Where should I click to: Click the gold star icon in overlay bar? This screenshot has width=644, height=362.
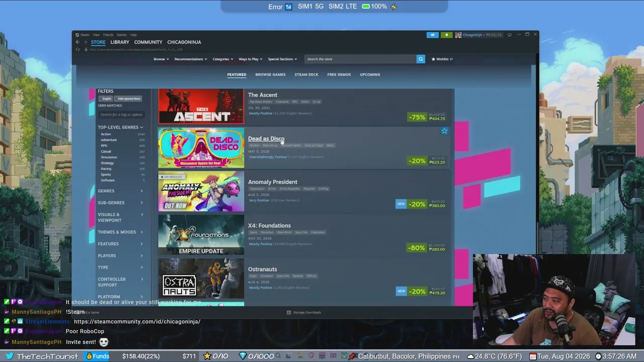(x=207, y=356)
